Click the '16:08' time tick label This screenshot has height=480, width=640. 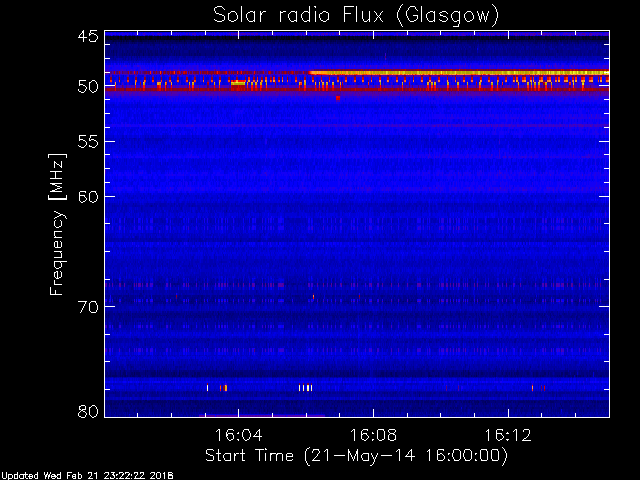pyautogui.click(x=373, y=435)
